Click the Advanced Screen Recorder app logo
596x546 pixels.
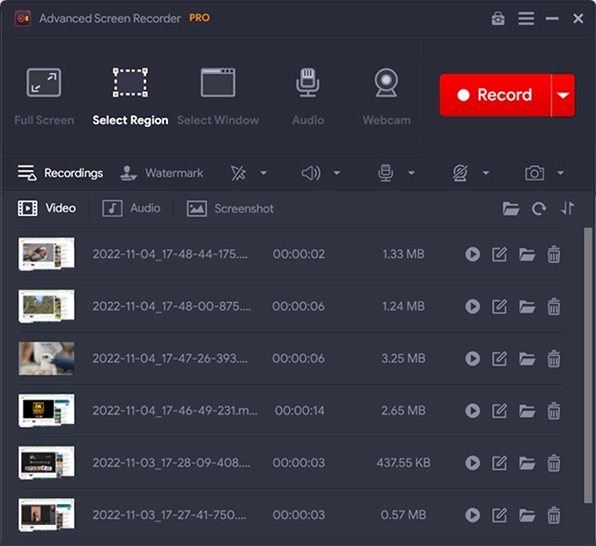click(23, 18)
